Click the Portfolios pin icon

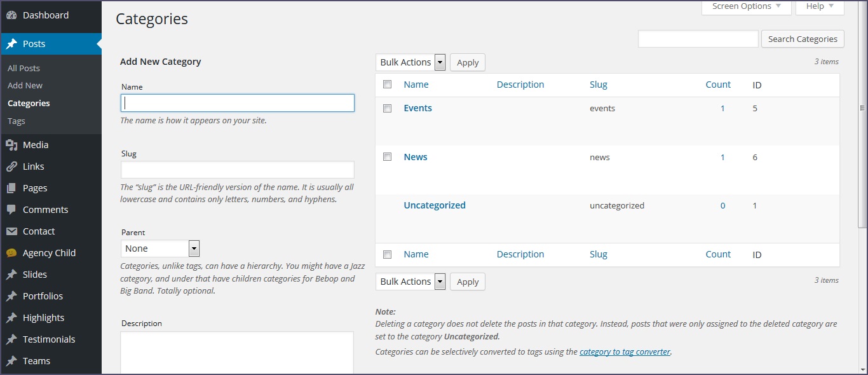11,296
